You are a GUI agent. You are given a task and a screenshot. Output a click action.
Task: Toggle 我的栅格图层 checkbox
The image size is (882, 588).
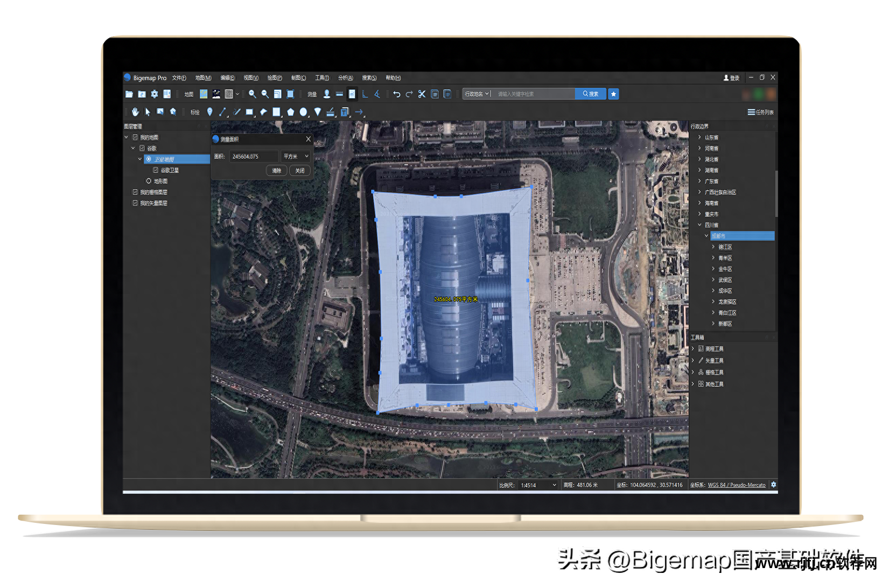tap(135, 192)
